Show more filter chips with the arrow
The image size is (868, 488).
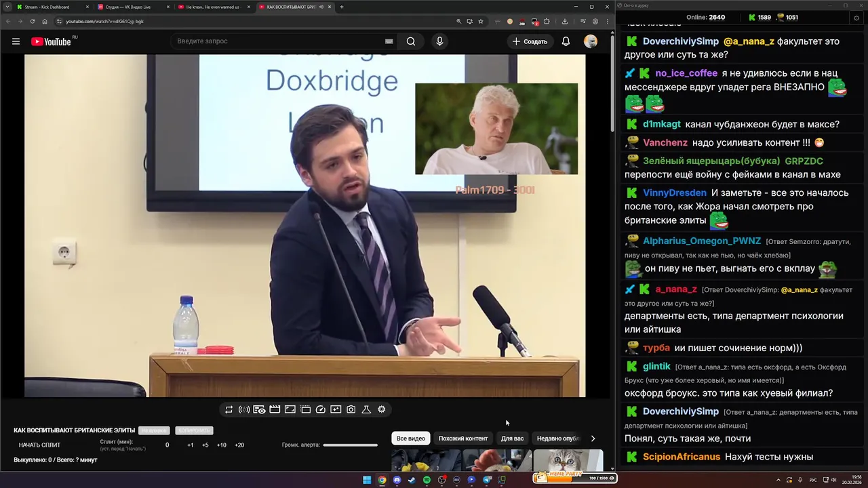[x=593, y=439]
